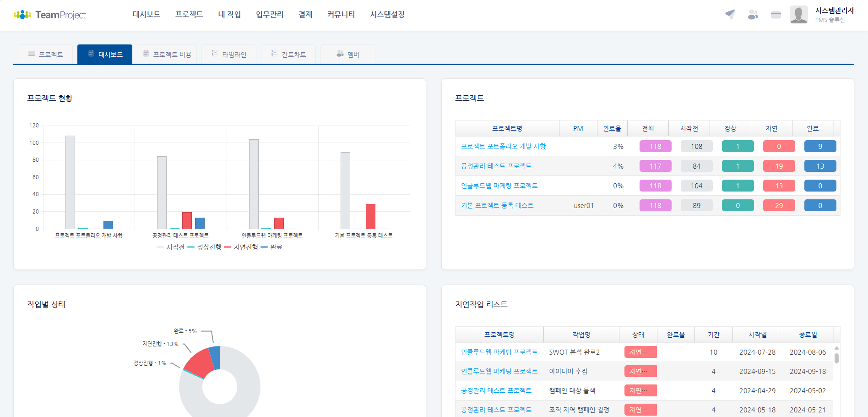The height and width of the screenshot is (417, 868).
Task: Click the TeamProject logo
Action: tap(50, 15)
